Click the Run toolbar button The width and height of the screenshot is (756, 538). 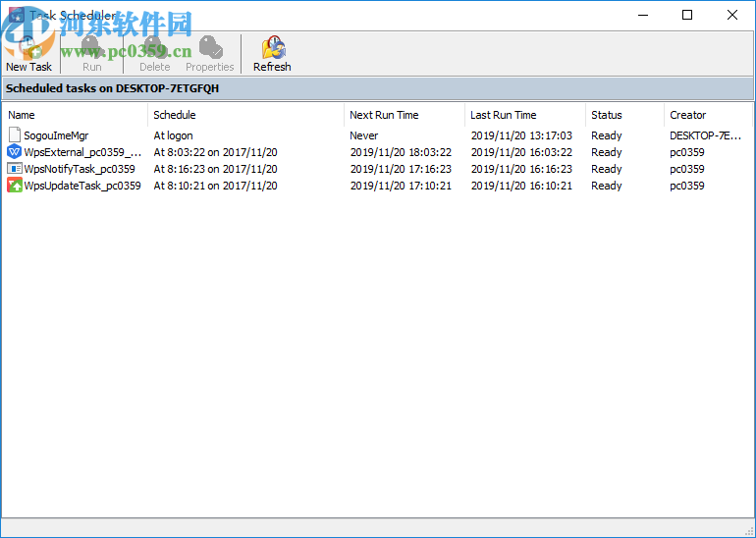(91, 54)
